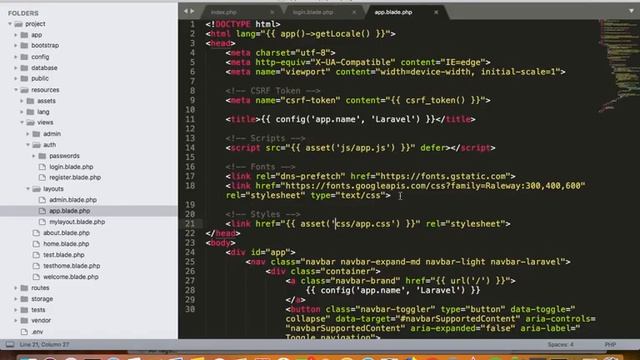Switch to the index.php tab
Image resolution: width=640 pixels, height=360 pixels.
241,12
